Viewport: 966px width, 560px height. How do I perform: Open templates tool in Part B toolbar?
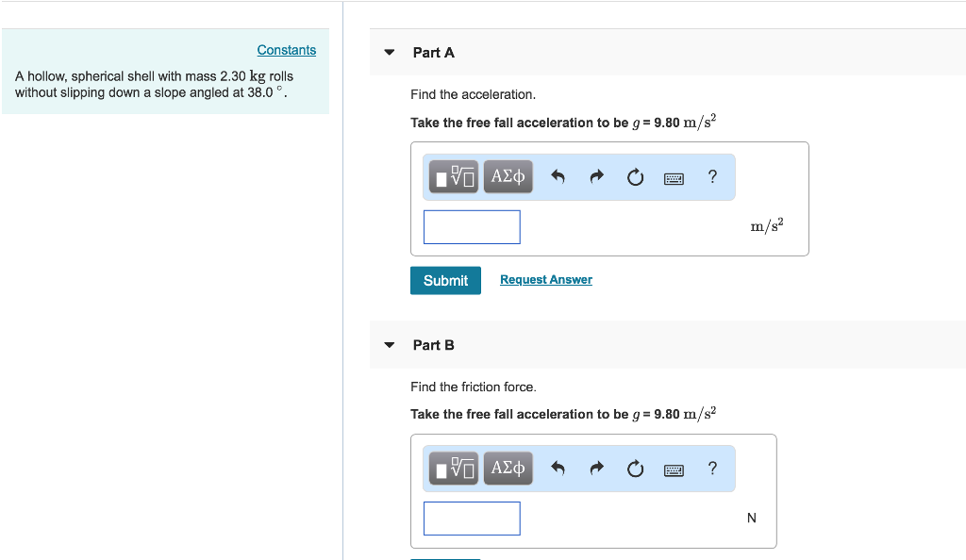coord(455,469)
